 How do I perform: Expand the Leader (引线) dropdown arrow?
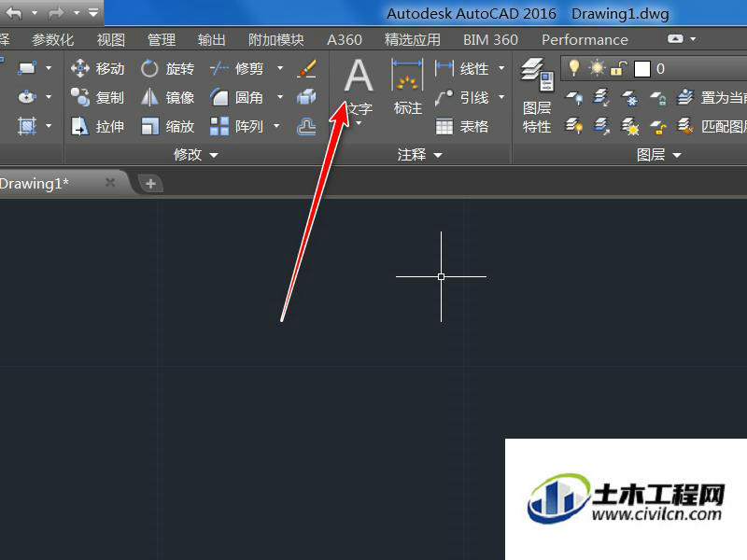(x=501, y=98)
